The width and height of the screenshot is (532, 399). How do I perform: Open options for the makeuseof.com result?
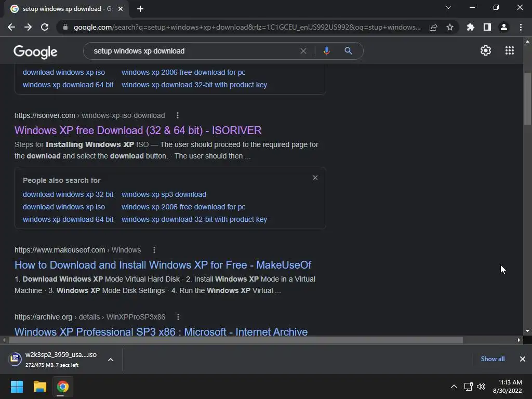tap(154, 250)
